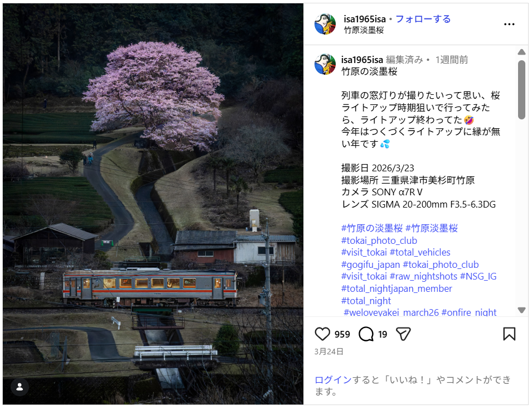This screenshot has height=409, width=532.
Task: Click the caption scrollbar thumb
Action: pos(521,90)
